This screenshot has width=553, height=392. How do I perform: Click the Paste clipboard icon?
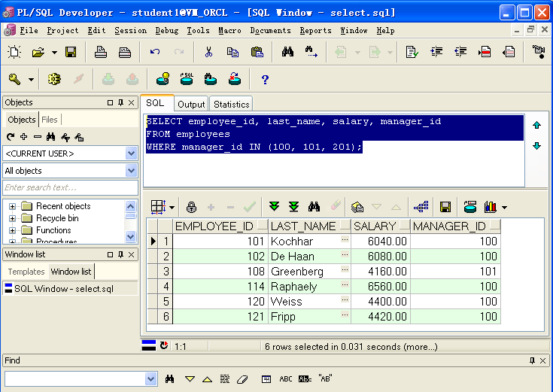click(x=257, y=52)
